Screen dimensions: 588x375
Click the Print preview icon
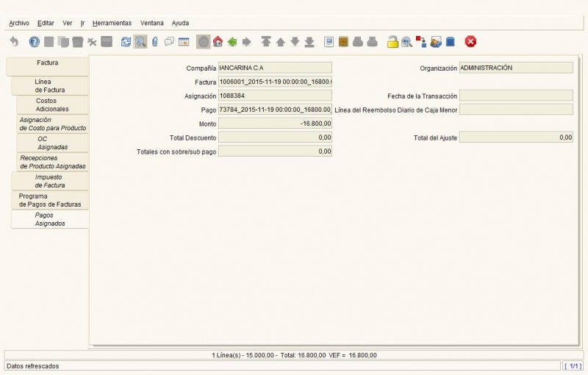tap(358, 42)
